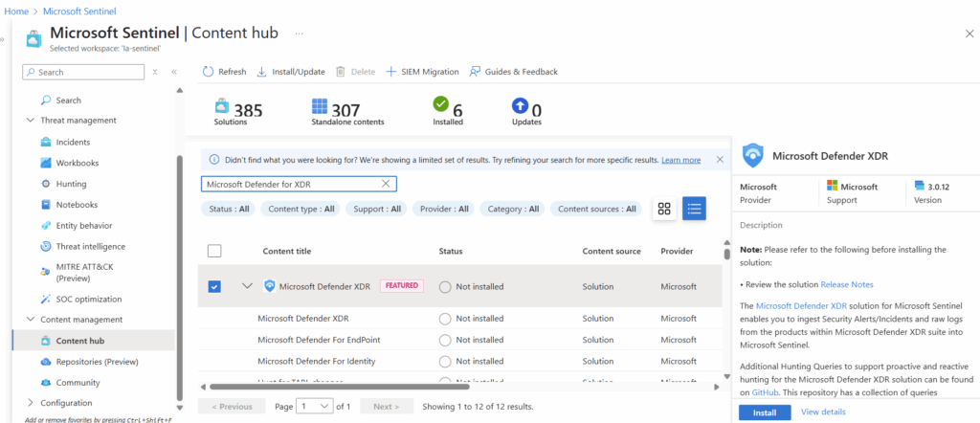Open the ellipsis menu beside Content hub title

[x=300, y=33]
